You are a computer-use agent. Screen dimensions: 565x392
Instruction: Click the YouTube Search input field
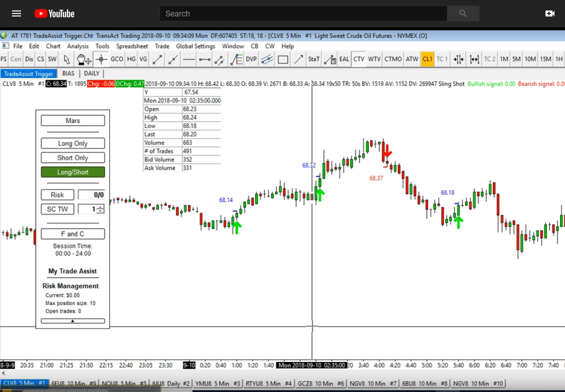303,13
